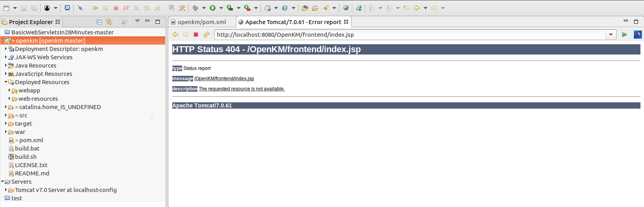Open the toolbar Back history dropdown arrow

click(426, 8)
